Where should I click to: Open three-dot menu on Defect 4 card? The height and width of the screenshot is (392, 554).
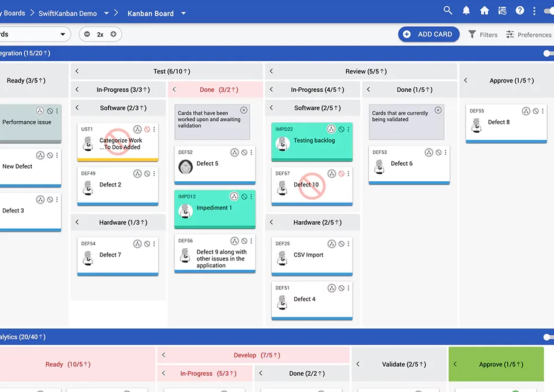[349, 288]
